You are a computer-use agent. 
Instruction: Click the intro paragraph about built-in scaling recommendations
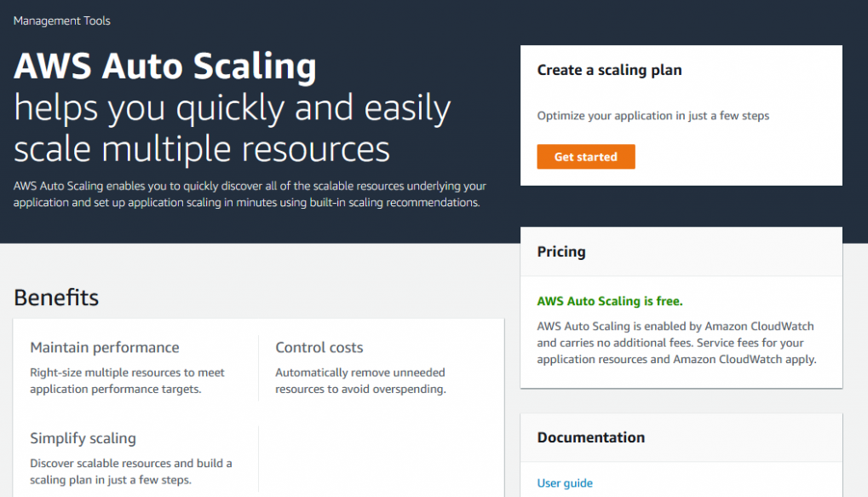point(250,194)
